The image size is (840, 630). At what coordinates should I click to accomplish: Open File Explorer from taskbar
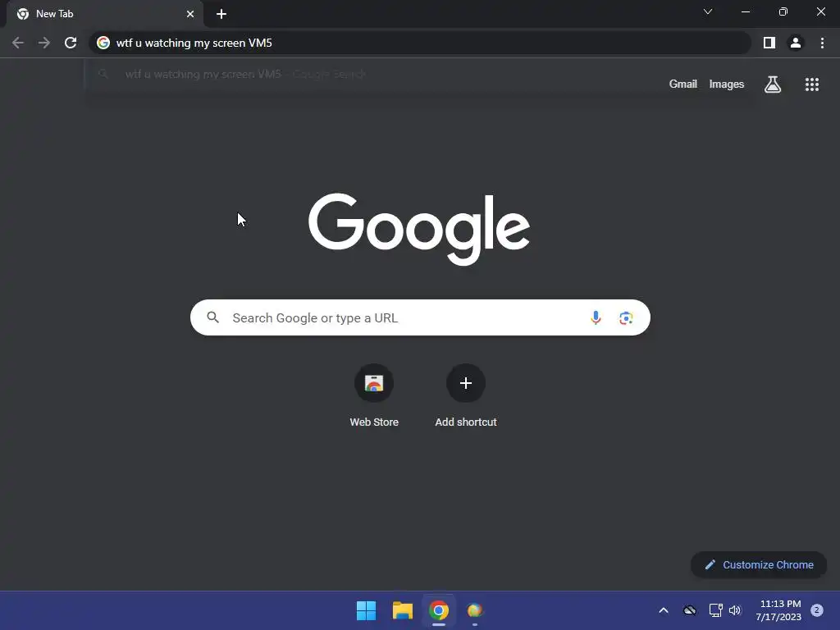coord(402,610)
